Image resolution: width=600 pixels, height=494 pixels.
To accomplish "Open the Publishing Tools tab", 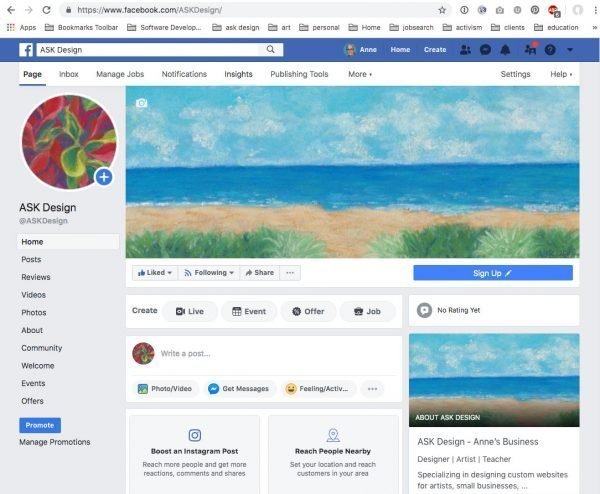I will coord(299,74).
